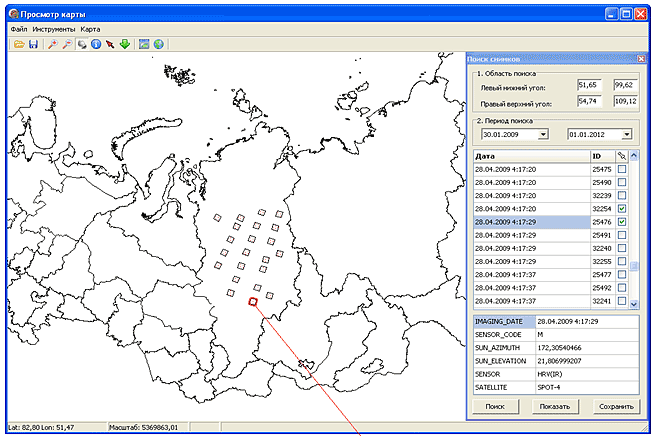Click the scroll down arrow of results list
The height and width of the screenshot is (438, 655).
tap(632, 302)
